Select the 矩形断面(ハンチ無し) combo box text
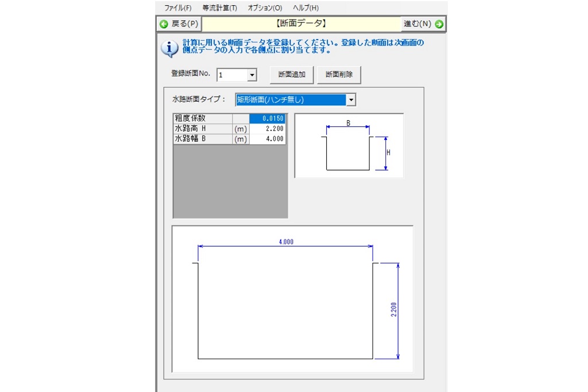Viewport: 588px width, 392px height. pos(291,100)
